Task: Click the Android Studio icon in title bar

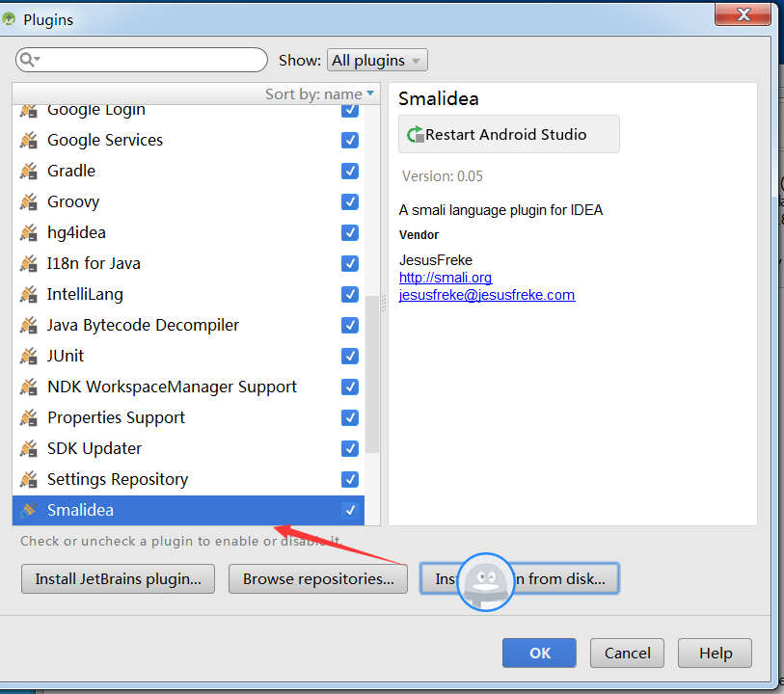Action: pyautogui.click(x=9, y=19)
